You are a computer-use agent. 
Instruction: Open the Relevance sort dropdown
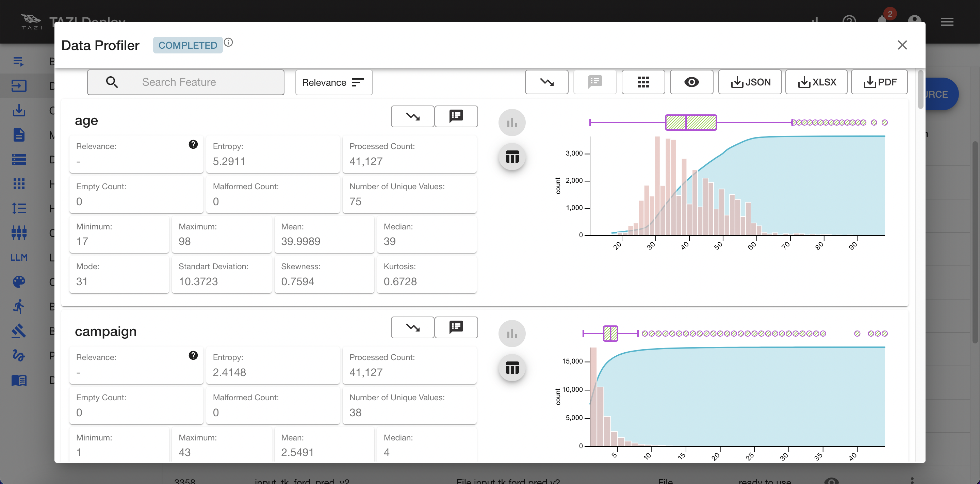tap(333, 82)
